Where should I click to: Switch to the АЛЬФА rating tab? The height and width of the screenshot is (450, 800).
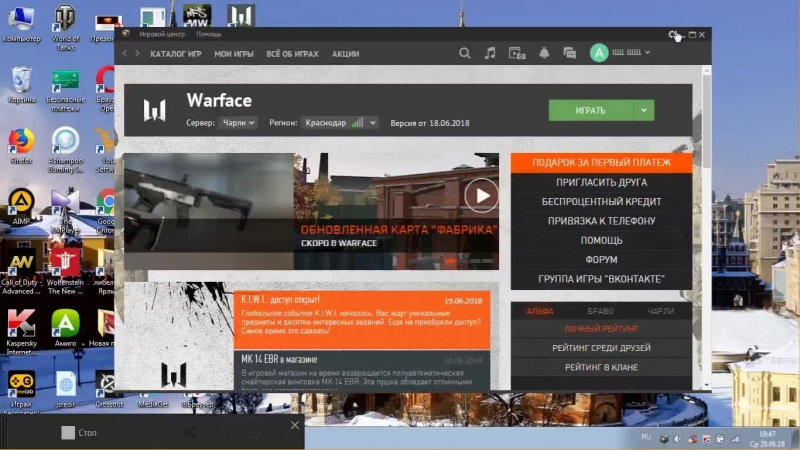coord(540,311)
